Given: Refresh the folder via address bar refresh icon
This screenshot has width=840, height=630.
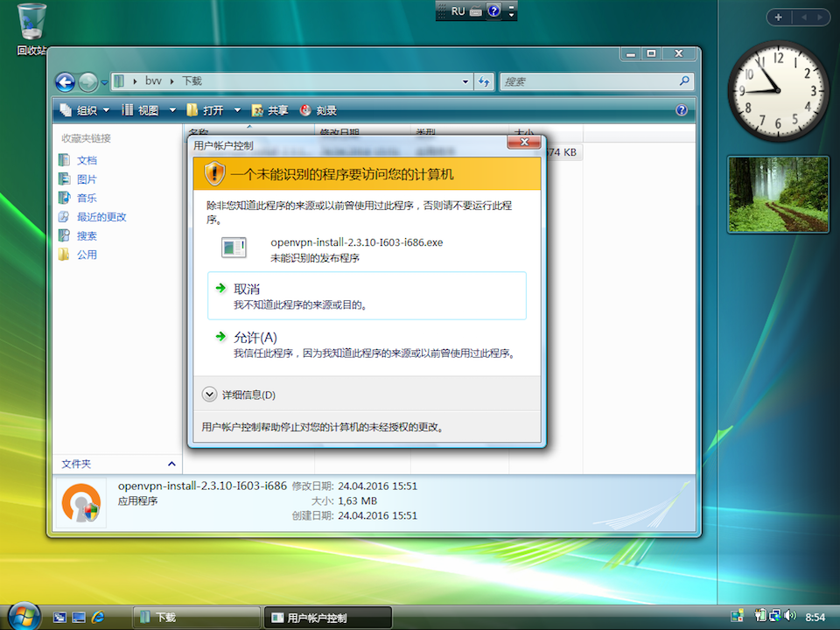Looking at the screenshot, I should tap(484, 81).
